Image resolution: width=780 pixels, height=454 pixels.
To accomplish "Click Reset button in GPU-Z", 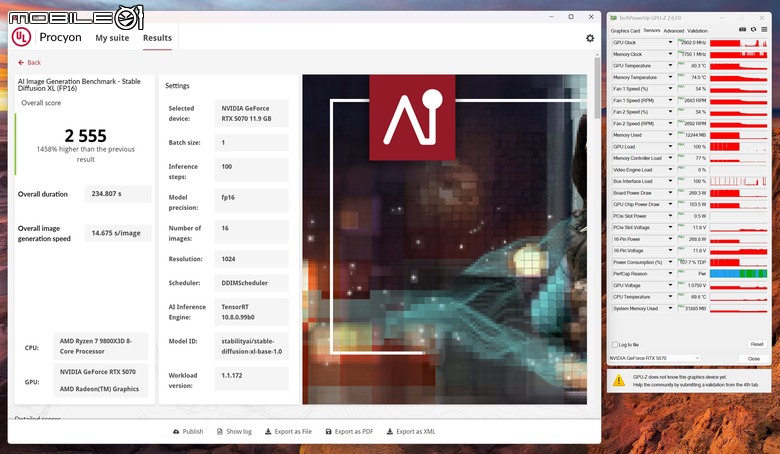I will click(757, 344).
